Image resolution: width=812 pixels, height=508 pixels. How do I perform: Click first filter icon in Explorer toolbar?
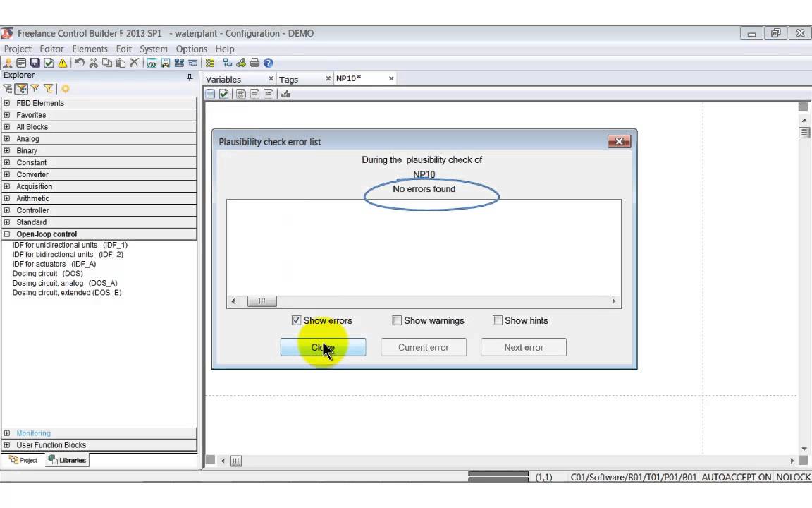8,89
